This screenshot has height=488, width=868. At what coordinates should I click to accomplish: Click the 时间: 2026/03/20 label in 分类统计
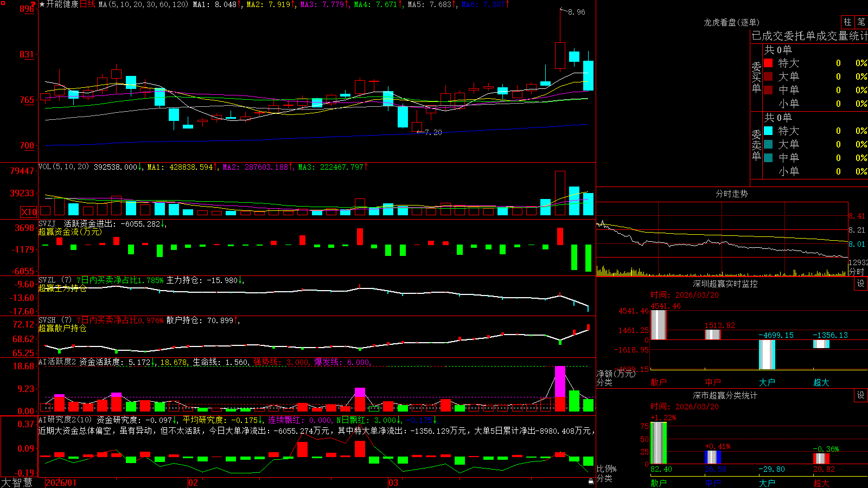click(685, 407)
